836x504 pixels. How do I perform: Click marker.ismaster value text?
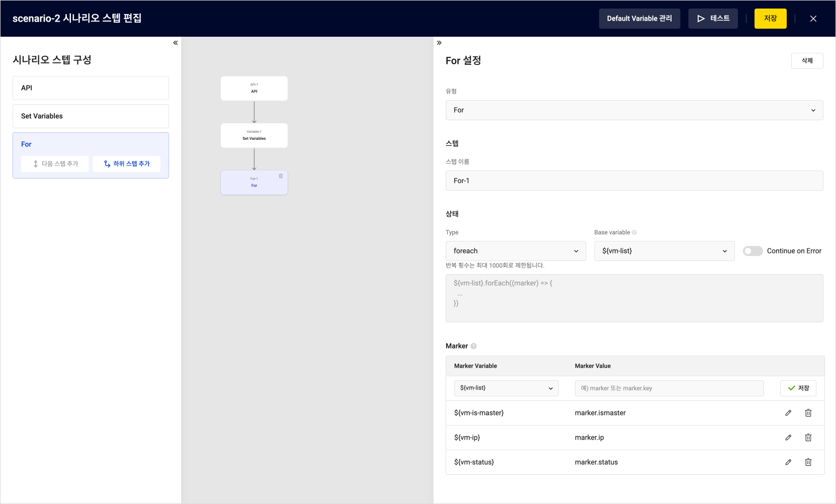(600, 413)
